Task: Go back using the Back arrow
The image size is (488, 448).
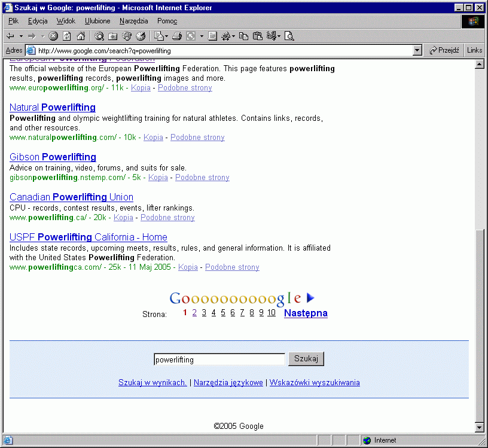Action: click(x=10, y=36)
